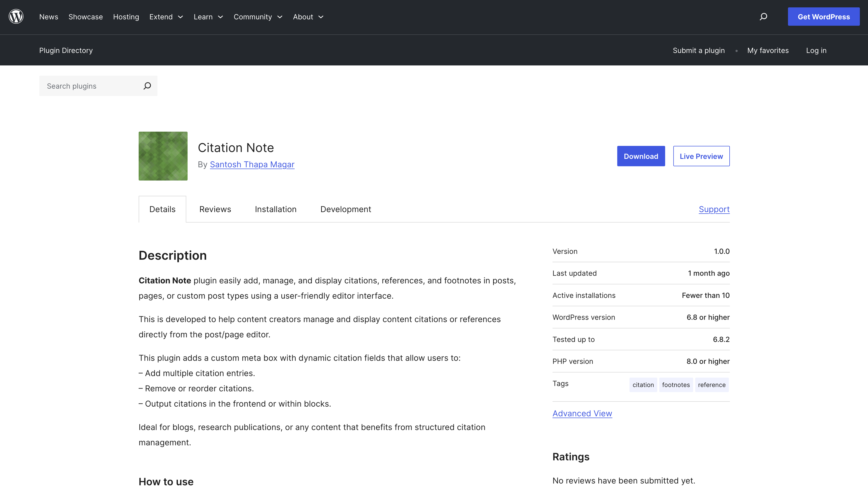Screen dimensions: 868x497
Task: Open the Community dropdown menu
Action: [258, 17]
